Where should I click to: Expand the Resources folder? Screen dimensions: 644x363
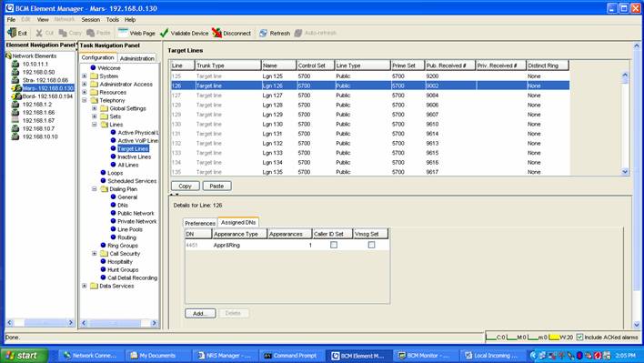click(85, 92)
